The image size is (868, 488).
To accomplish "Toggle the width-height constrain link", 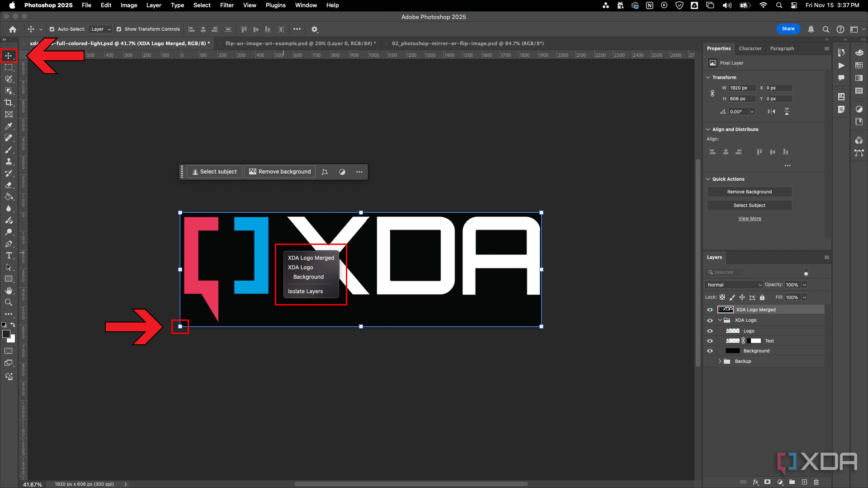I will coord(712,94).
